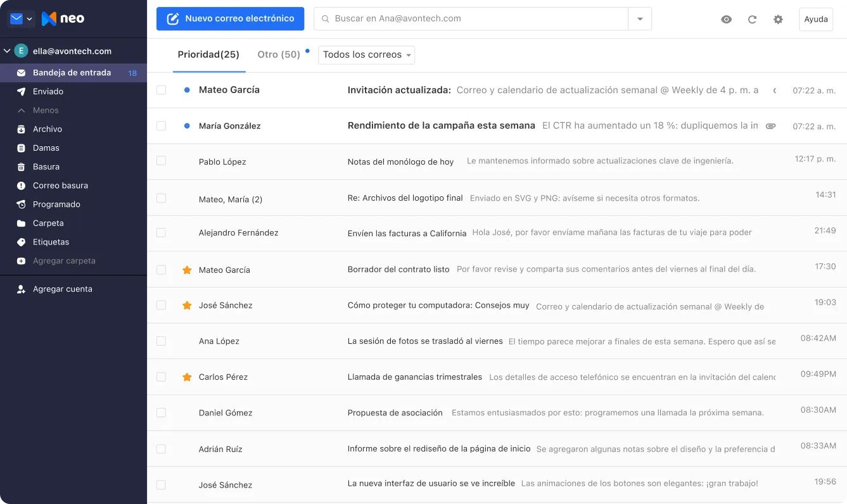
Task: Open La sesión de fotos email
Action: pos(497,341)
